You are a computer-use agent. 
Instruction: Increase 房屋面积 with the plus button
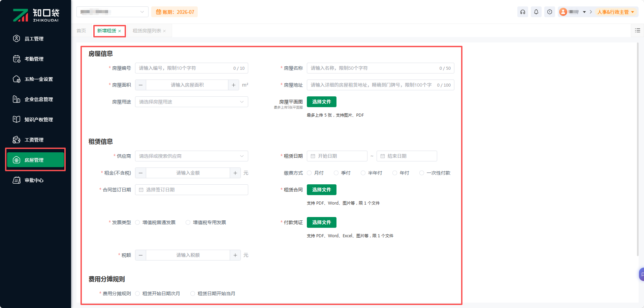click(x=233, y=85)
